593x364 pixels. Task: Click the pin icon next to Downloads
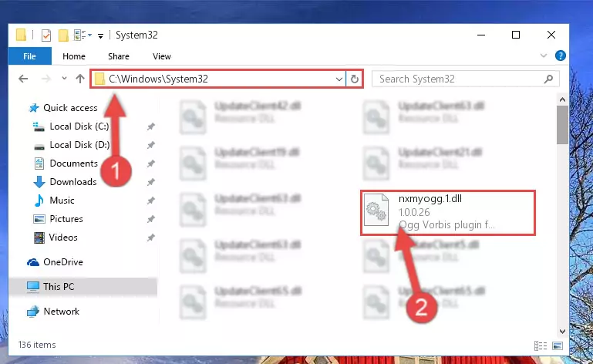click(x=151, y=182)
